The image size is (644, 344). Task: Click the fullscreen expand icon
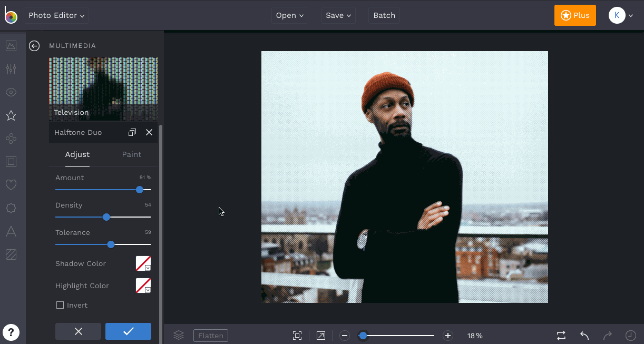coord(320,336)
